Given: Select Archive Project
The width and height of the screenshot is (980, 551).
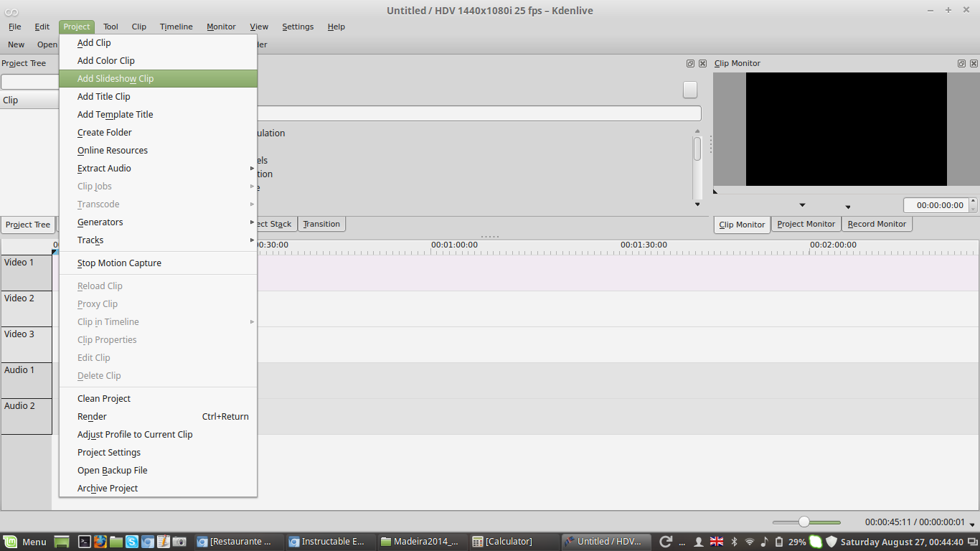Looking at the screenshot, I should (x=158, y=489).
